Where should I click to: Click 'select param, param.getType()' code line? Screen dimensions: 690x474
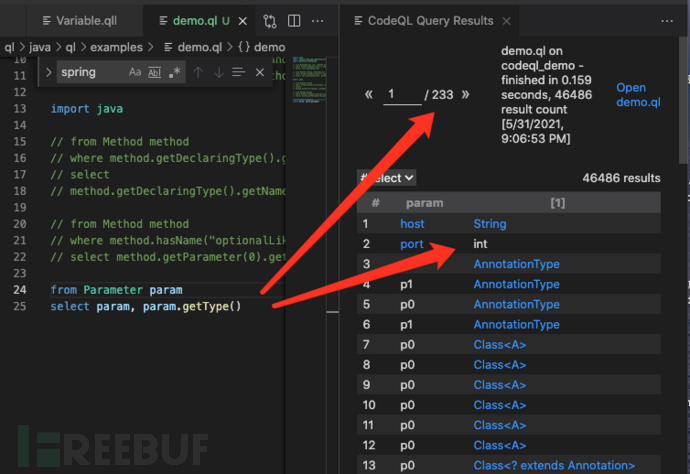(146, 306)
